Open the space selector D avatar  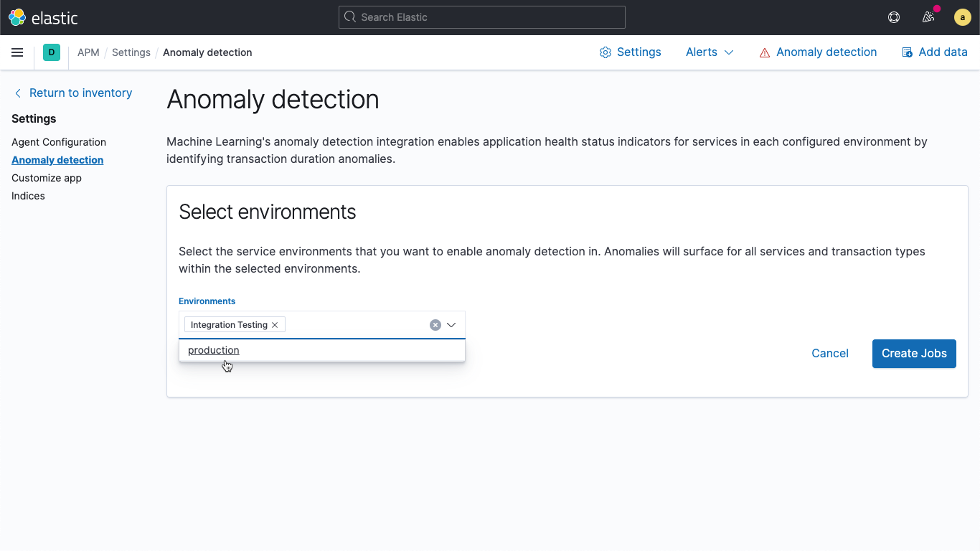coord(52,52)
